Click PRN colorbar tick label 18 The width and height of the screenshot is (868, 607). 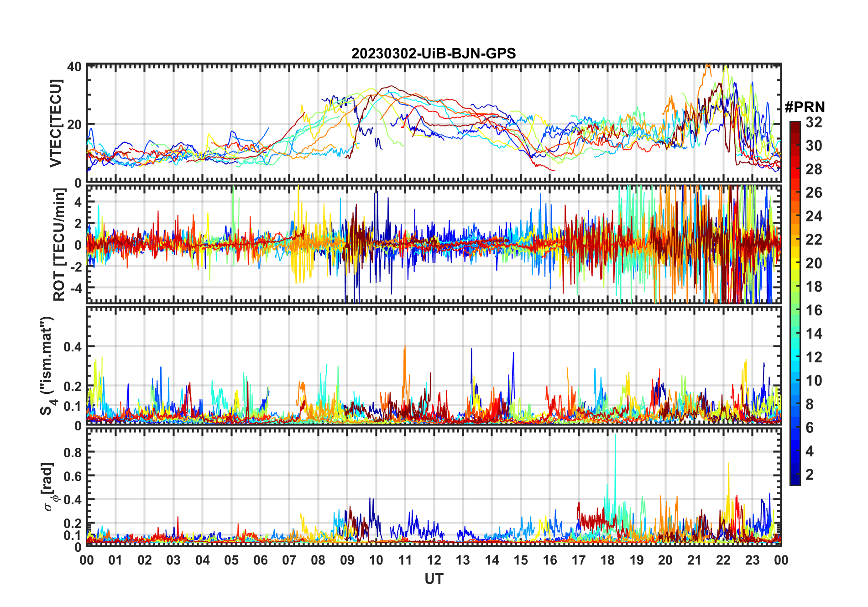coord(814,287)
